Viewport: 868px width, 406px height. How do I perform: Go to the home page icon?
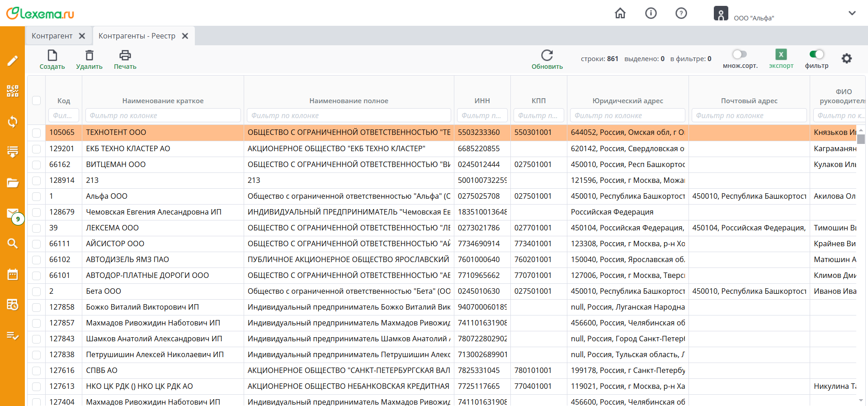coord(620,13)
